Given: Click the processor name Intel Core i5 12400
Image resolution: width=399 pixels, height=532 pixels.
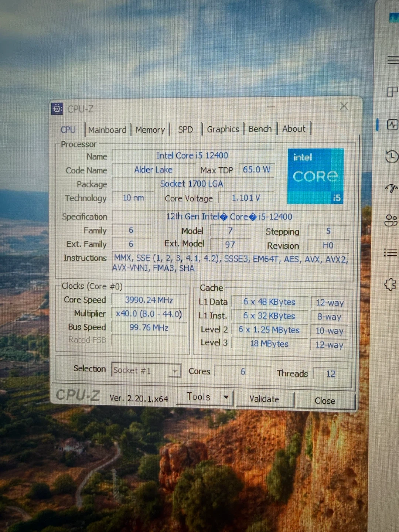Looking at the screenshot, I should [x=192, y=156].
